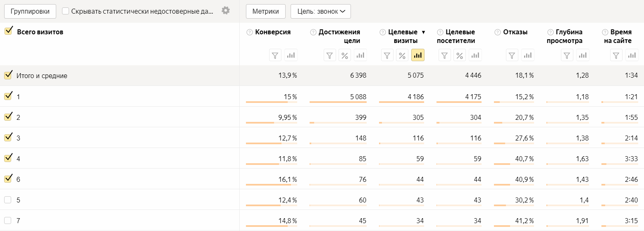Click the percent icon under Целевые посетители

[x=460, y=55]
